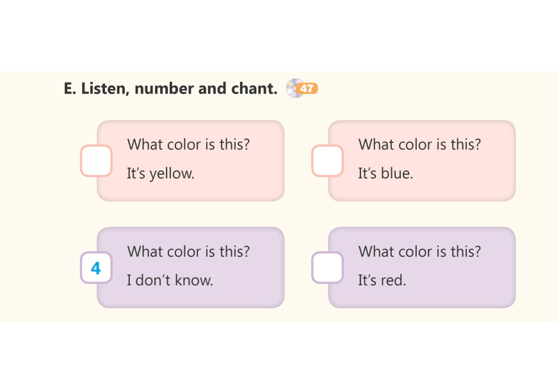Click the question line above "It's red."
The image size is (559, 392).
419,252
